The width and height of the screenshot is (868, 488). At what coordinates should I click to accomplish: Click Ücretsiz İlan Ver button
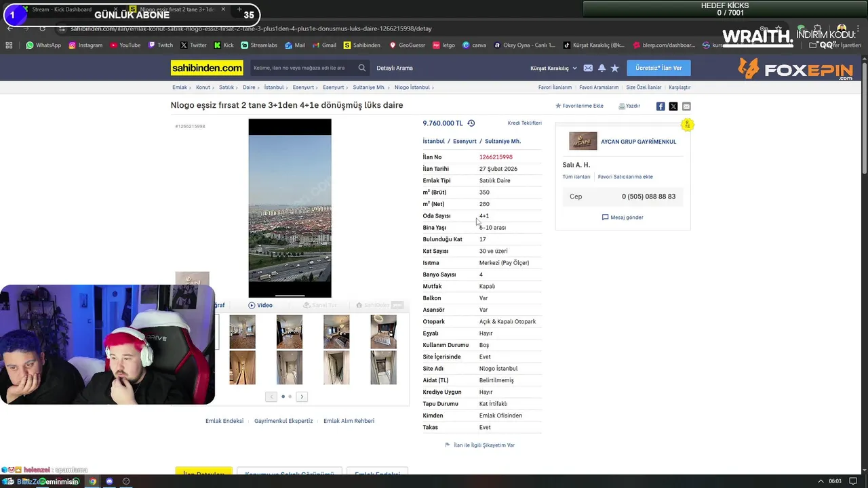coord(658,68)
